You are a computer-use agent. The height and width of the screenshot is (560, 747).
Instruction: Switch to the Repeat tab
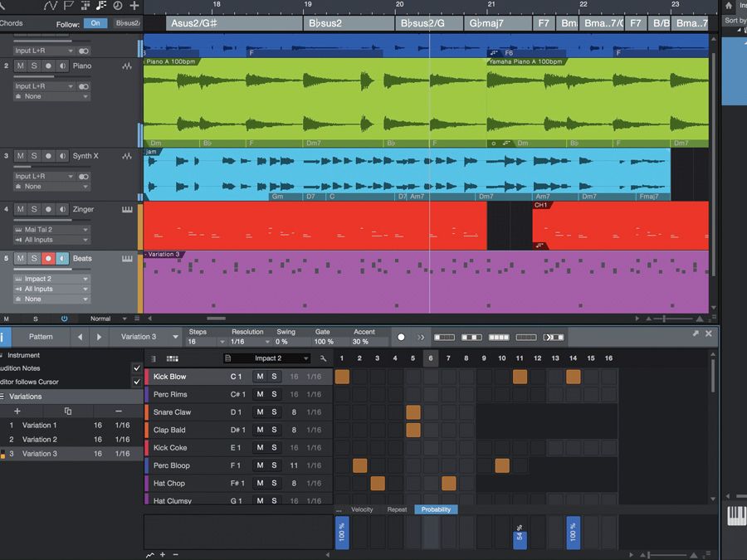pos(397,510)
